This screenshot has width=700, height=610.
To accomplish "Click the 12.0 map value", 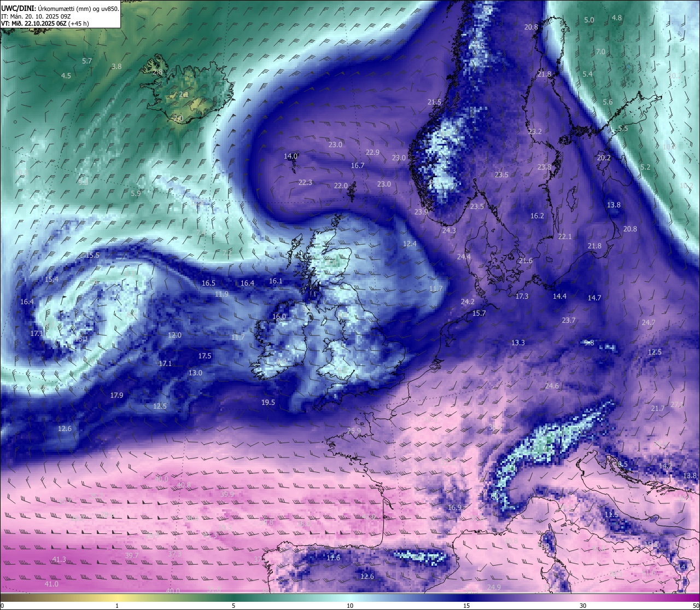I will tap(174, 335).
